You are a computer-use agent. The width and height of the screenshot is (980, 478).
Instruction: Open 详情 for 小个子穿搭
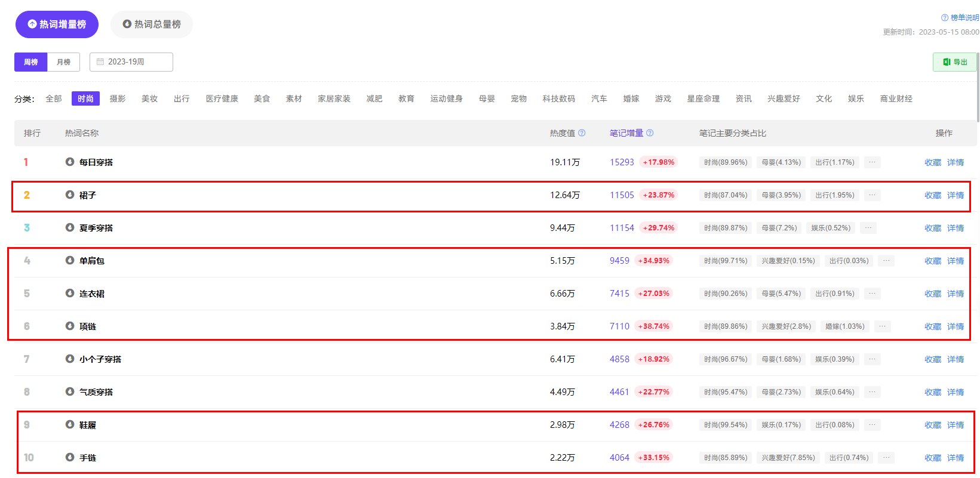pyautogui.click(x=956, y=359)
